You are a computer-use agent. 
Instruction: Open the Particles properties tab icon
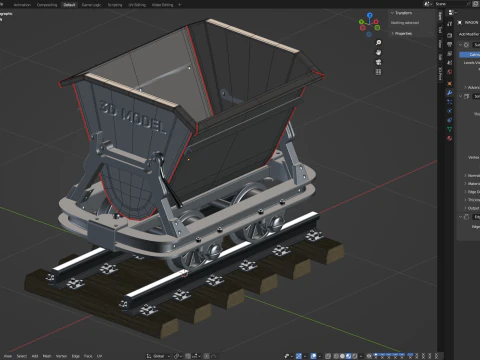(450, 102)
